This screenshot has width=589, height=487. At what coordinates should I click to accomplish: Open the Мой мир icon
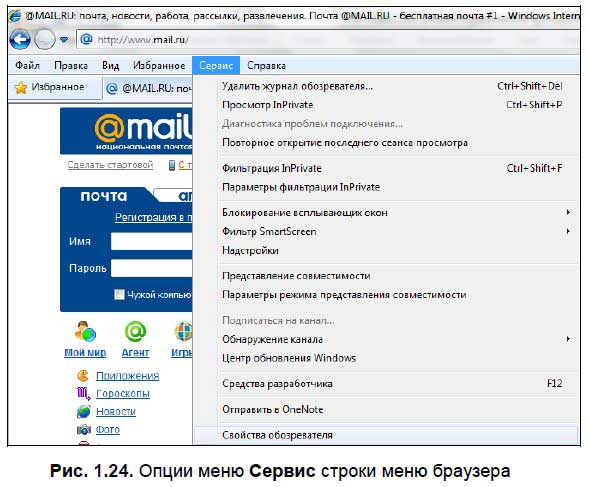(85, 331)
